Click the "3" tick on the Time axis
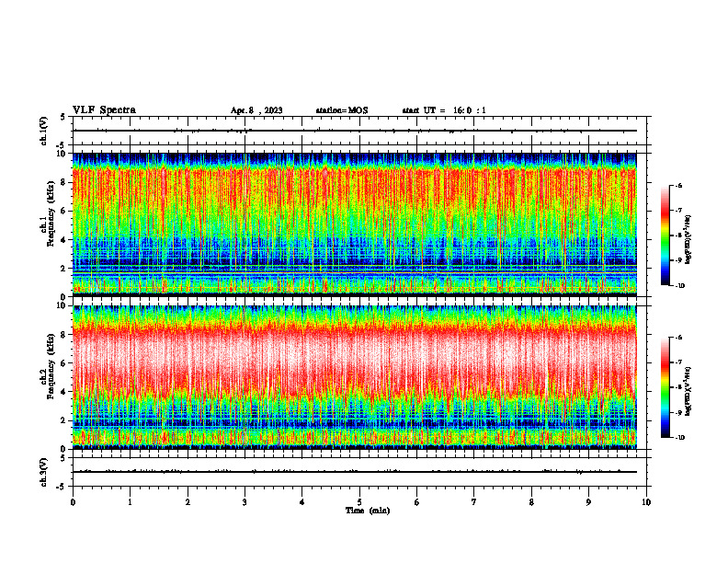Screen dimensions: 728x563 click(x=245, y=502)
